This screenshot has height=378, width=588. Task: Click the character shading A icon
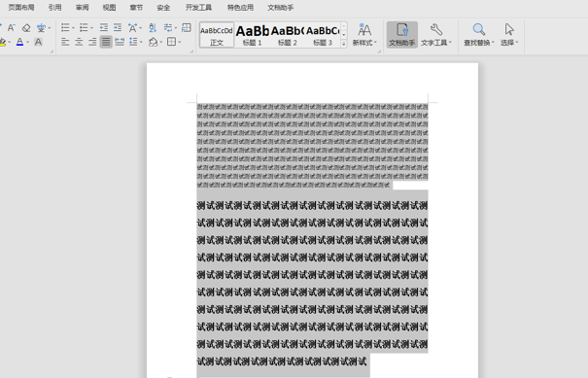(x=38, y=42)
